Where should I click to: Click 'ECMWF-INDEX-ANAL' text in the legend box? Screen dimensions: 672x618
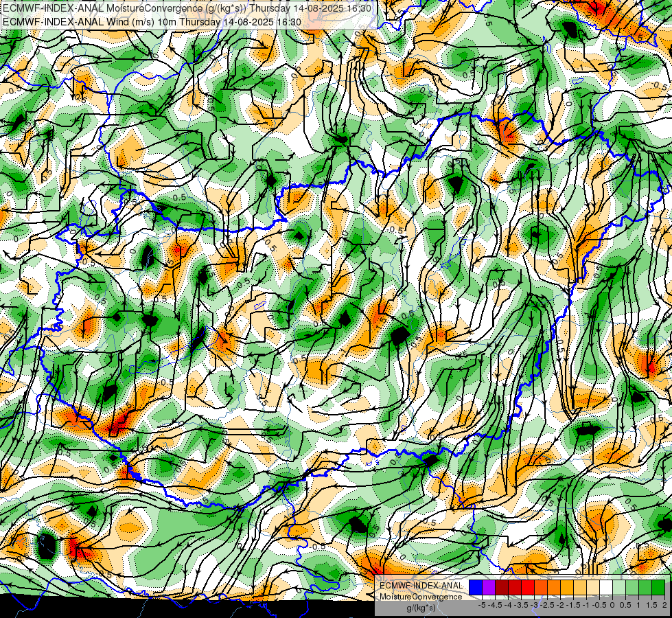click(x=421, y=586)
